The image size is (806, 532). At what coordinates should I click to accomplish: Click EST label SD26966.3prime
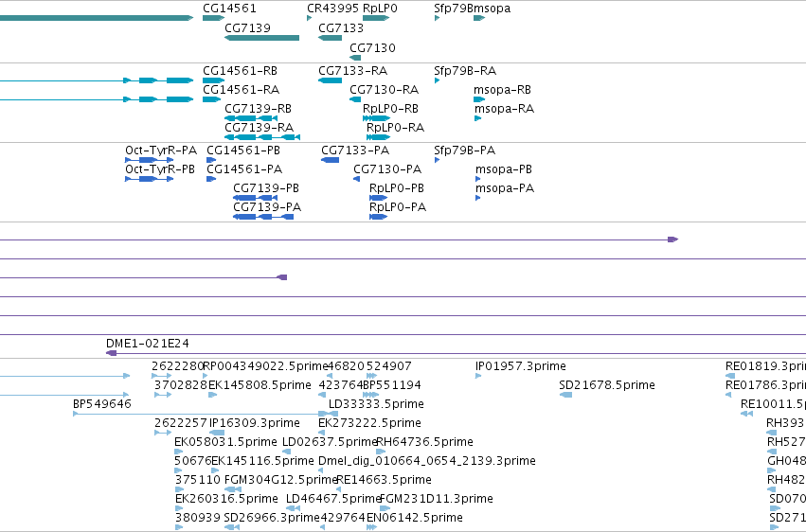click(272, 518)
